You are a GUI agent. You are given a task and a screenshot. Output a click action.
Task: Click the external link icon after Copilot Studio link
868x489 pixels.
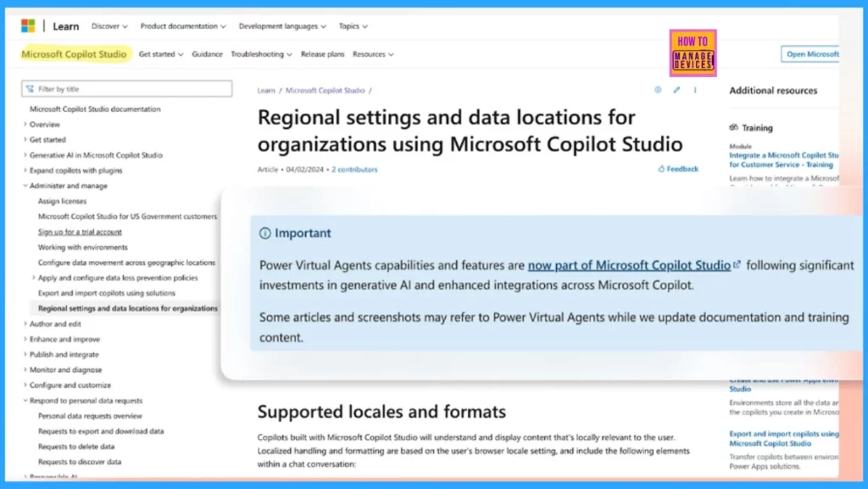coord(737,265)
